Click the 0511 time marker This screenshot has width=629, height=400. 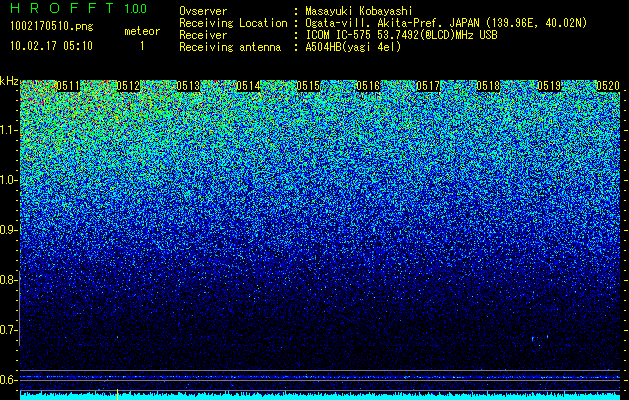(68, 86)
